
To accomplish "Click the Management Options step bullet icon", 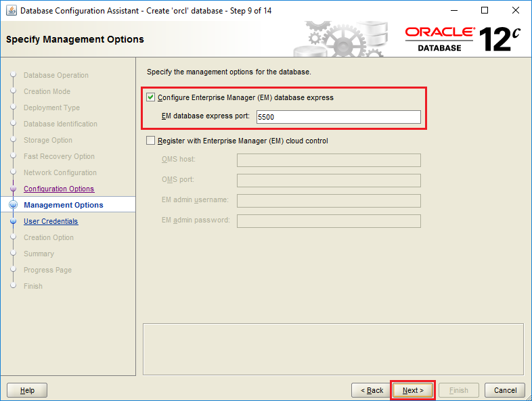I will click(14, 205).
